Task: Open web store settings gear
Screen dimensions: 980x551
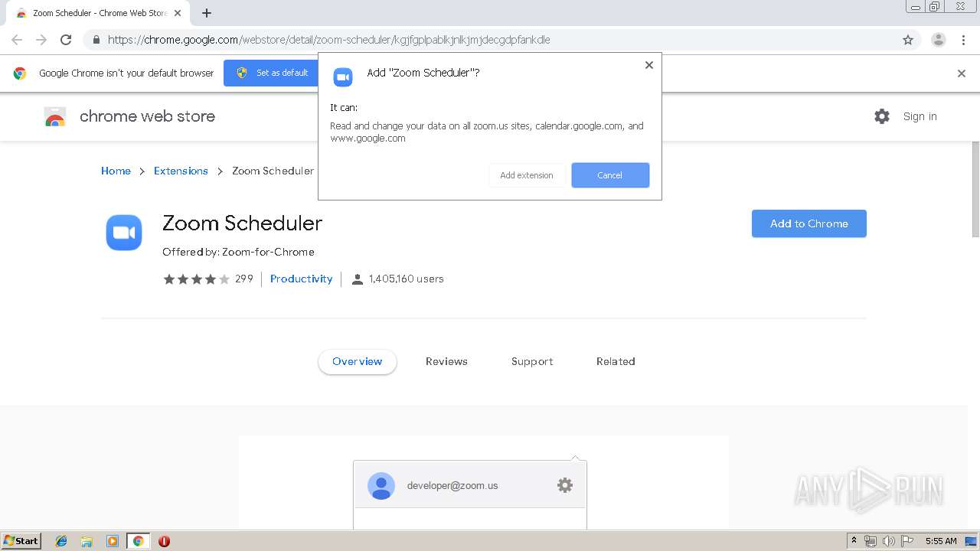Action: pyautogui.click(x=882, y=116)
